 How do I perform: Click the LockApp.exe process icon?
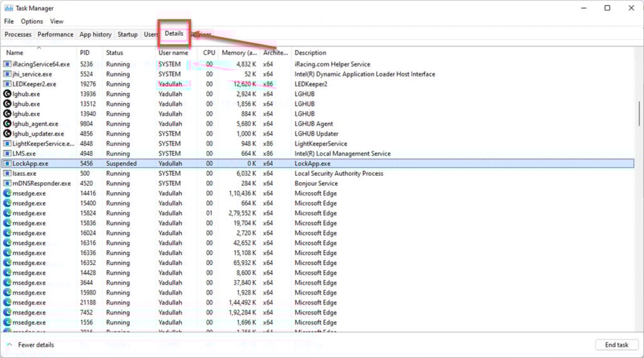7,163
